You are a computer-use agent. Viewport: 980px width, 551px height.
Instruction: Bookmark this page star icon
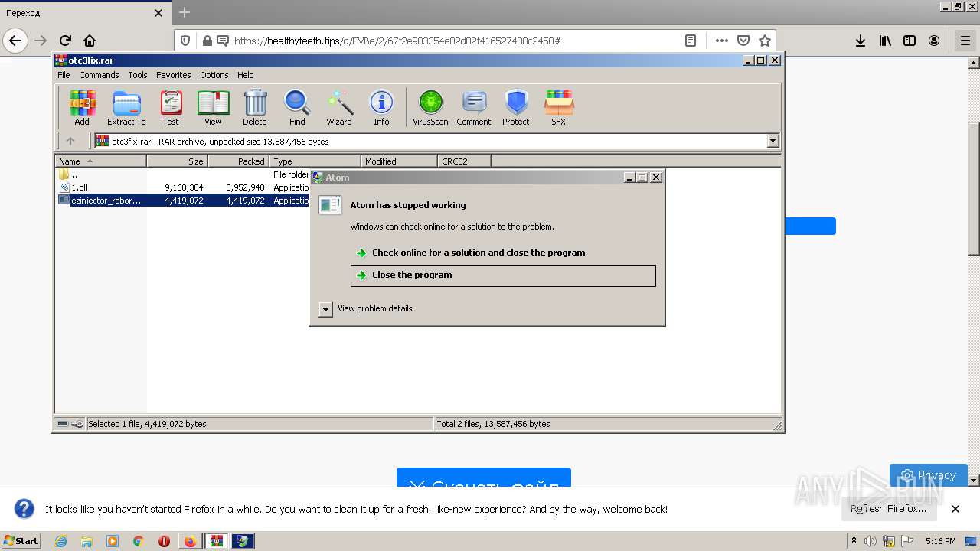pyautogui.click(x=764, y=41)
